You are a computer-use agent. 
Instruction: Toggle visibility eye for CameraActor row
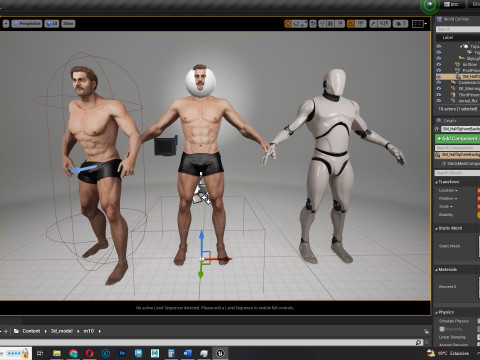click(439, 82)
